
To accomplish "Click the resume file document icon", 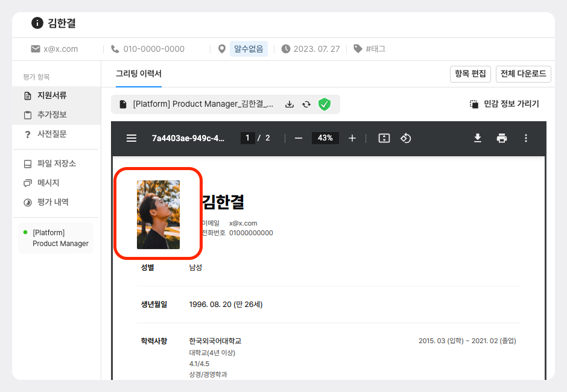I will (123, 104).
